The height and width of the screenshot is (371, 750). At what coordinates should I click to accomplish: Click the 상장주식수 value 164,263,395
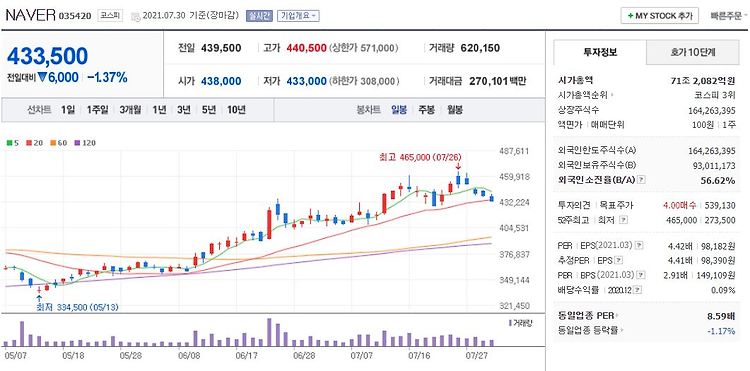pos(713,110)
